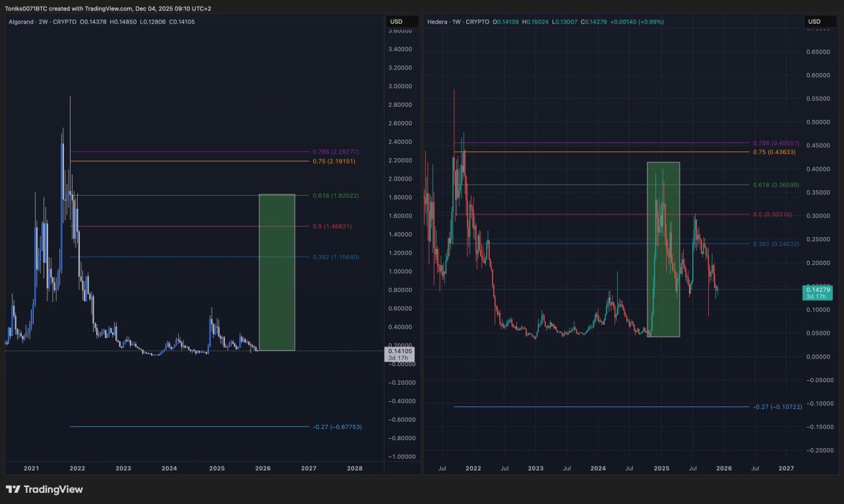The width and height of the screenshot is (844, 504).
Task: Click the -0.27 (-0.10722) extension label
Action: pos(777,407)
